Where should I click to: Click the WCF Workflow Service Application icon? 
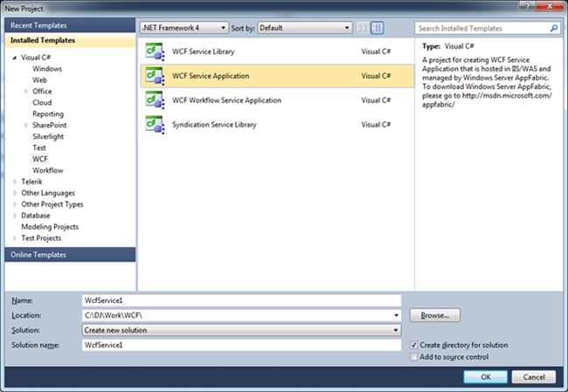(155, 100)
